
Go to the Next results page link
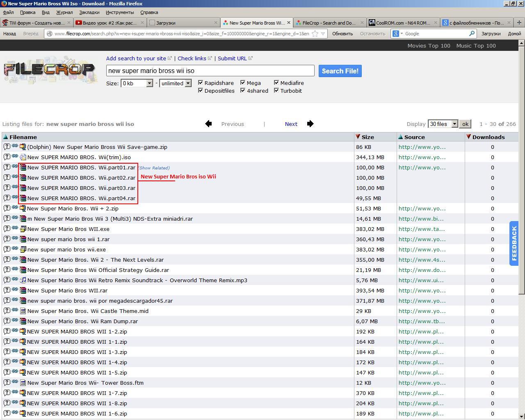pyautogui.click(x=291, y=124)
